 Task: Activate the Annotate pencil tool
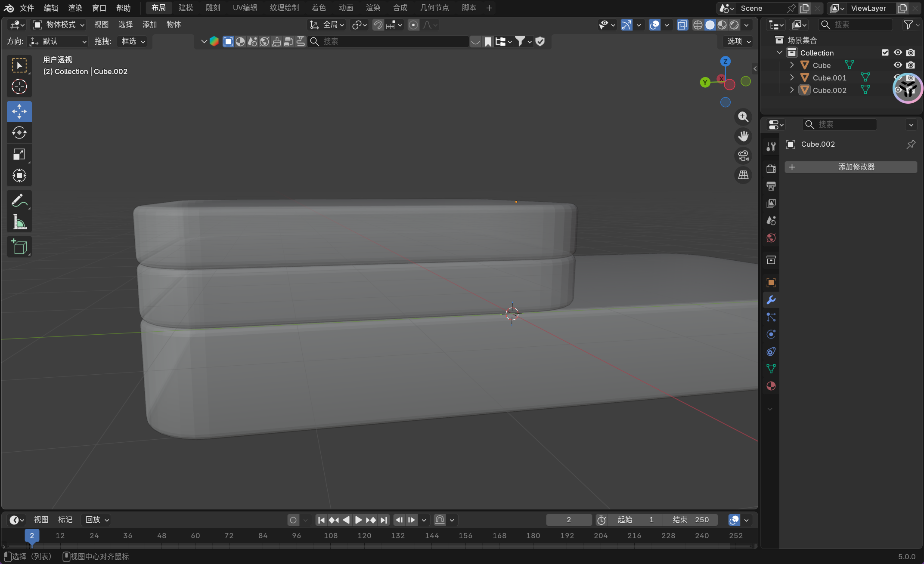coord(19,200)
